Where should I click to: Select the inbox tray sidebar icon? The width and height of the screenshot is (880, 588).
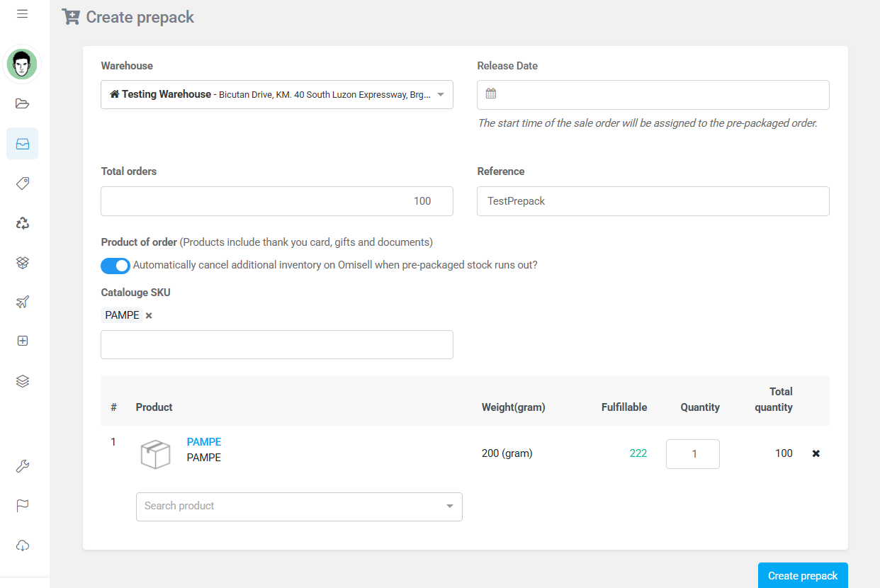click(x=22, y=144)
